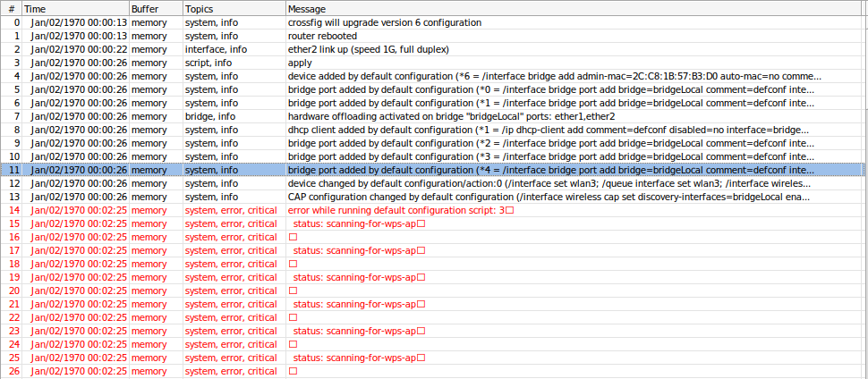This screenshot has height=379, width=868.
Task: Select the 'error while running default configuration script' message
Action: (x=402, y=210)
